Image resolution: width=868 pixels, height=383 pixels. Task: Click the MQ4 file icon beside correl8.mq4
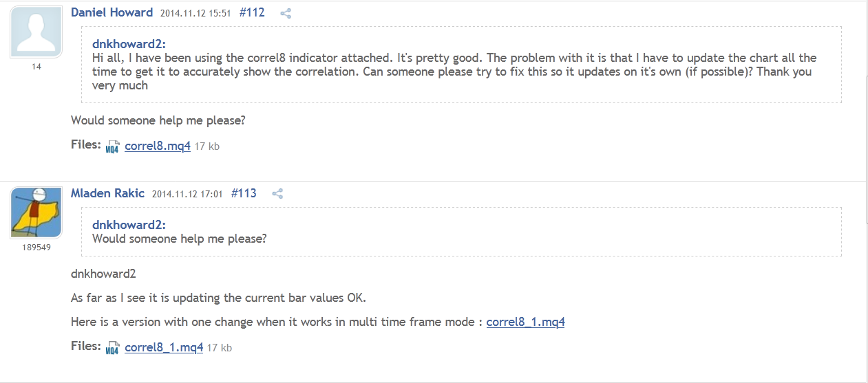112,146
